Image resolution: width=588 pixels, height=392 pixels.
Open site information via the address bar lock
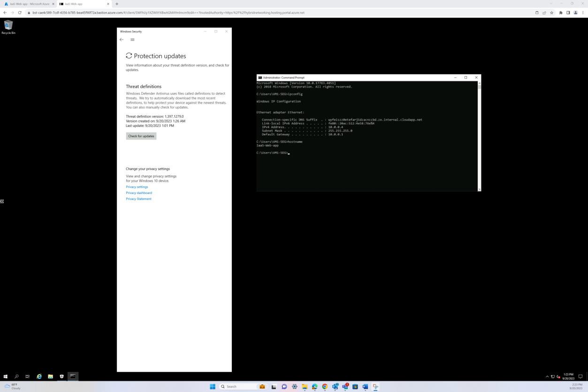coord(29,13)
